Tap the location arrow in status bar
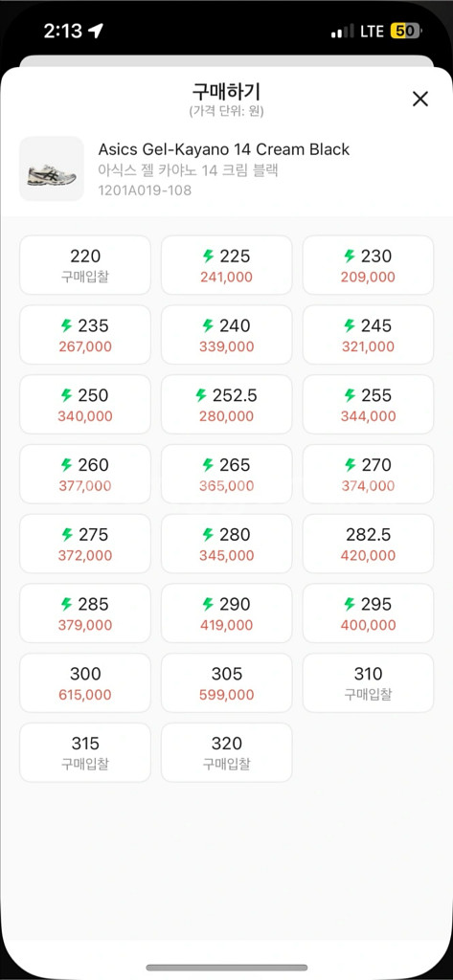The width and height of the screenshot is (453, 980). point(95,32)
